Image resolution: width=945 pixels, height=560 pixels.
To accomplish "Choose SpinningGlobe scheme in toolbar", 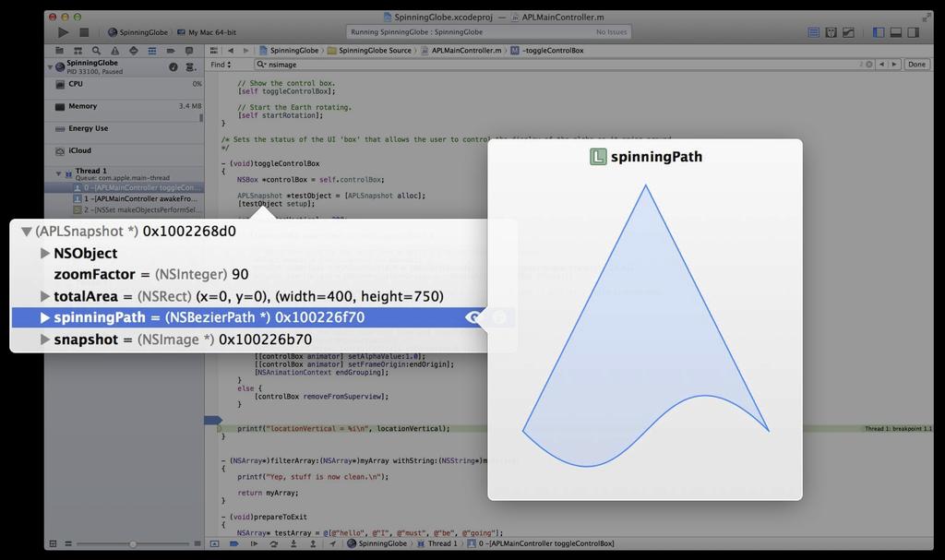I will (x=138, y=32).
